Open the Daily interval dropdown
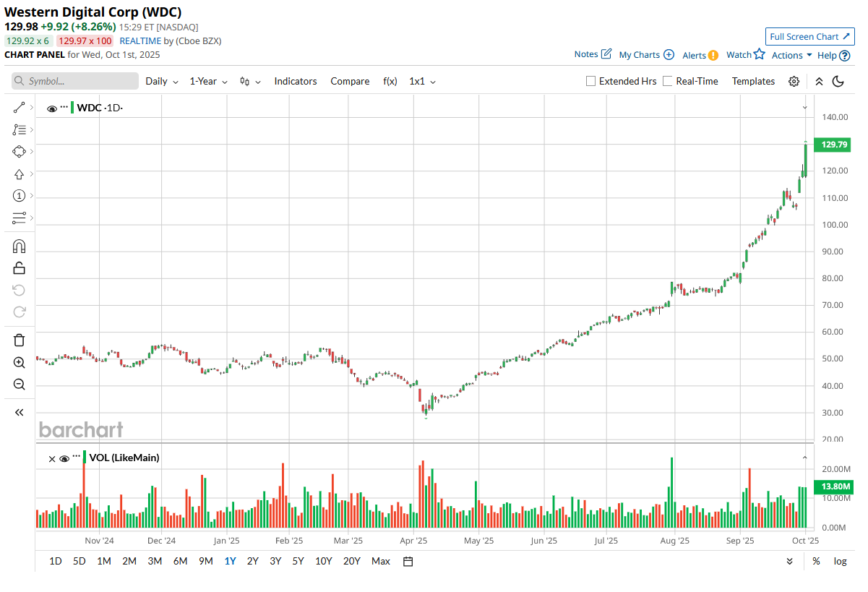Viewport: 868px width, 592px height. click(x=161, y=82)
